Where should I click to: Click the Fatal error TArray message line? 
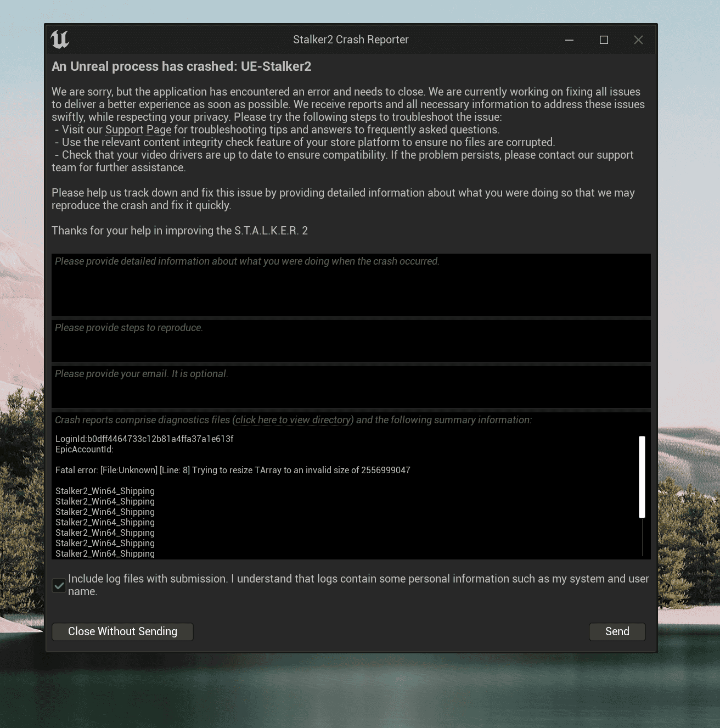point(233,470)
